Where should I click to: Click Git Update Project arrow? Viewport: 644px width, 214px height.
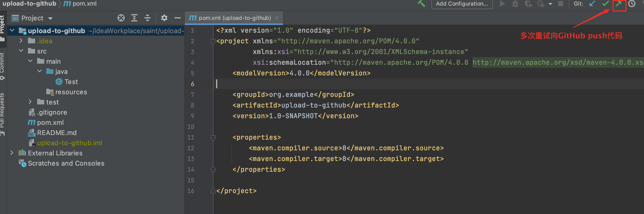coord(592,4)
